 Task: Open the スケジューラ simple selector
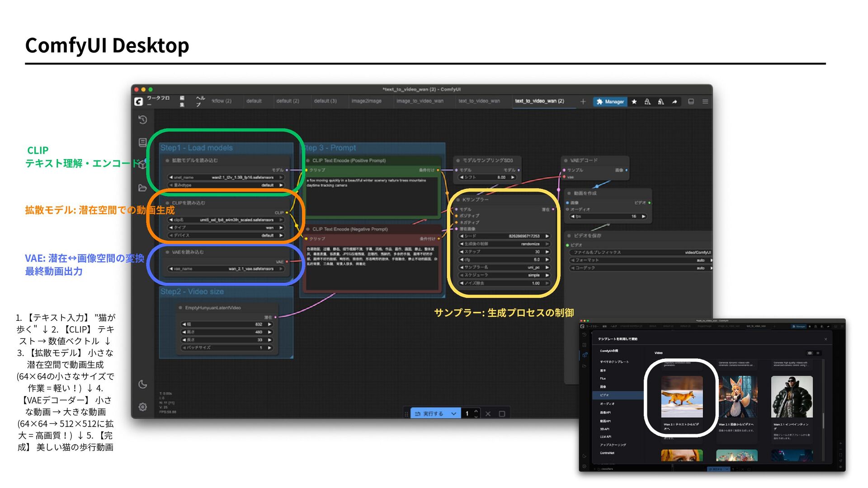505,275
